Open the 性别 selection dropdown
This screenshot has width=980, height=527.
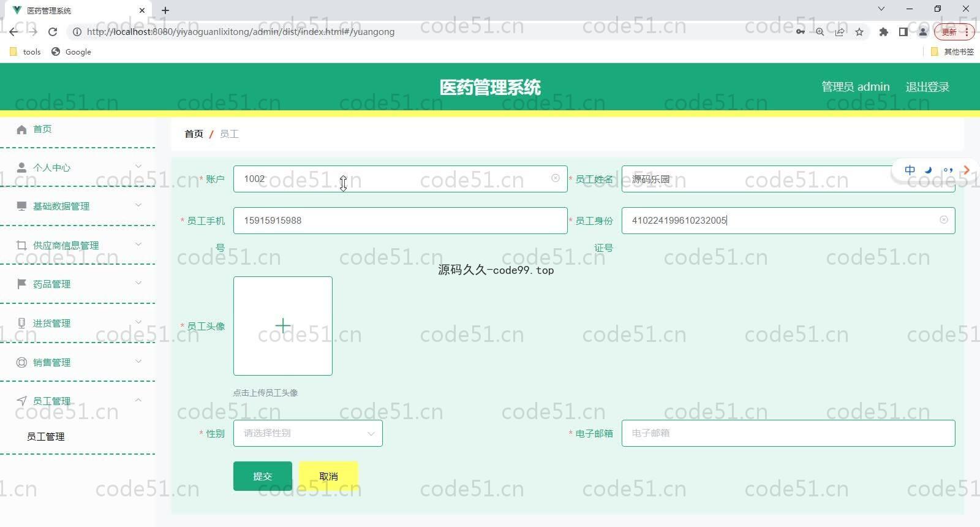307,433
